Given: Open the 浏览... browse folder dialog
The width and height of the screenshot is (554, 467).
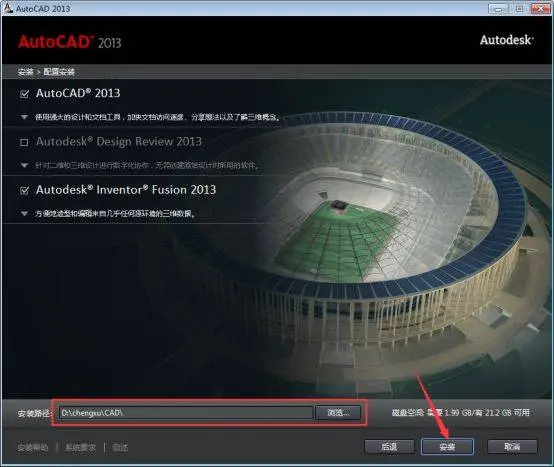Looking at the screenshot, I should tap(338, 412).
